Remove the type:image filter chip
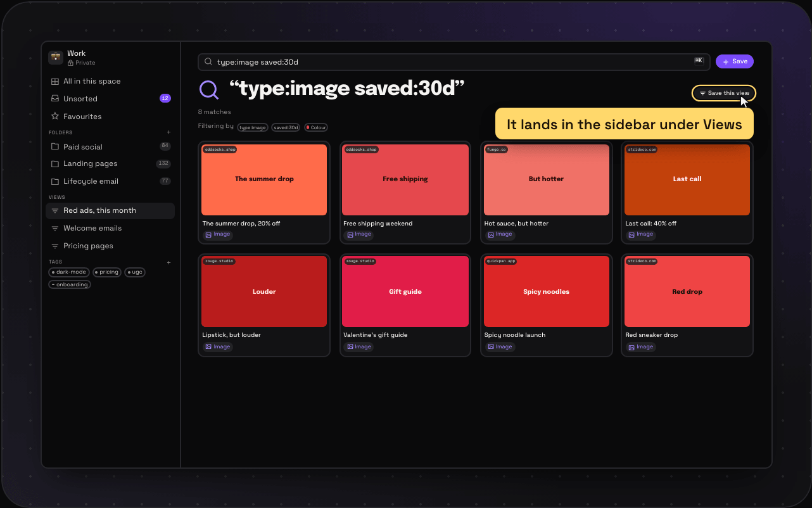Viewport: 812px width, 508px height. pos(253,127)
